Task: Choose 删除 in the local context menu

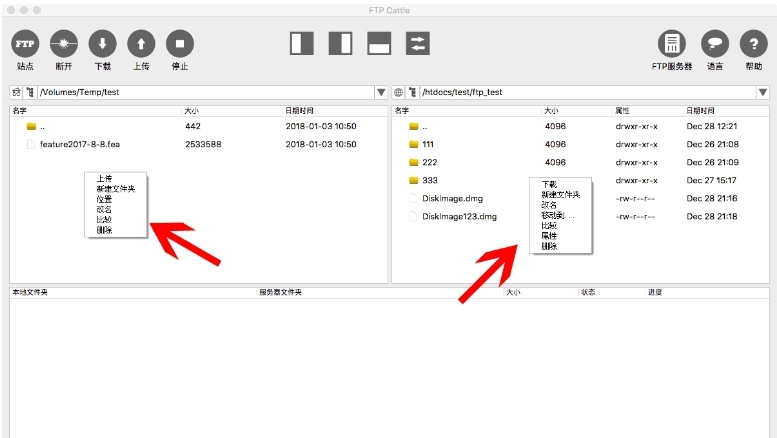Action: coord(104,230)
